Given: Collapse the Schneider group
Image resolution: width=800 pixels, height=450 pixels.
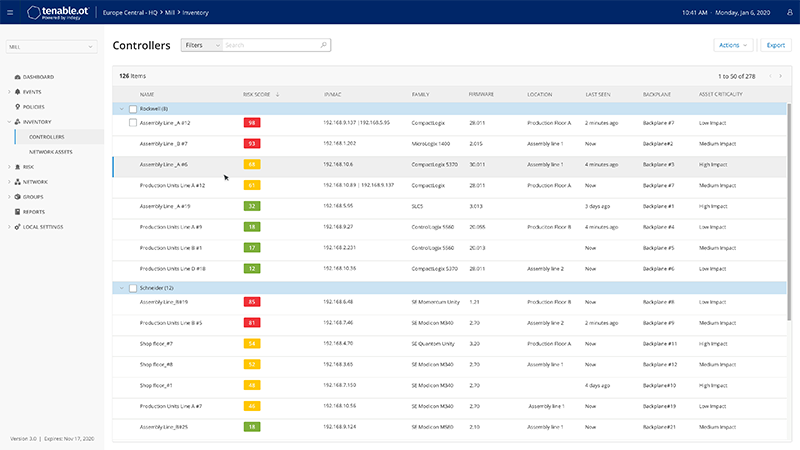Looking at the screenshot, I should pyautogui.click(x=121, y=288).
